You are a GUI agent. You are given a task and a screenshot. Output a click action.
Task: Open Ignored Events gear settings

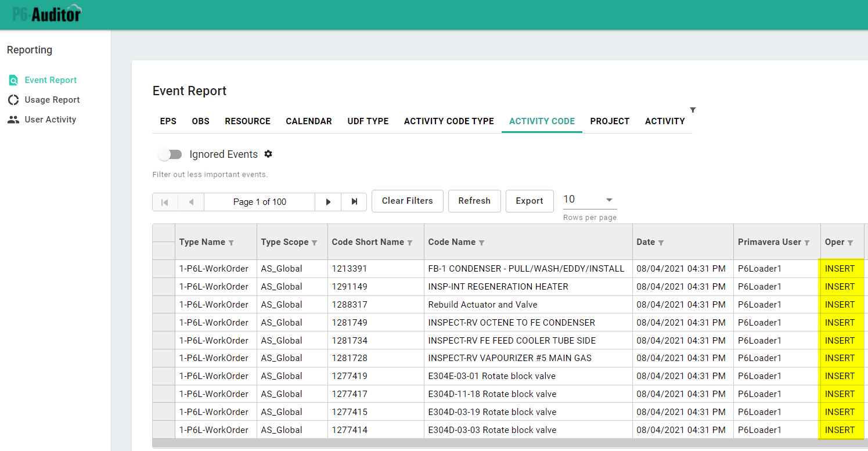[268, 154]
